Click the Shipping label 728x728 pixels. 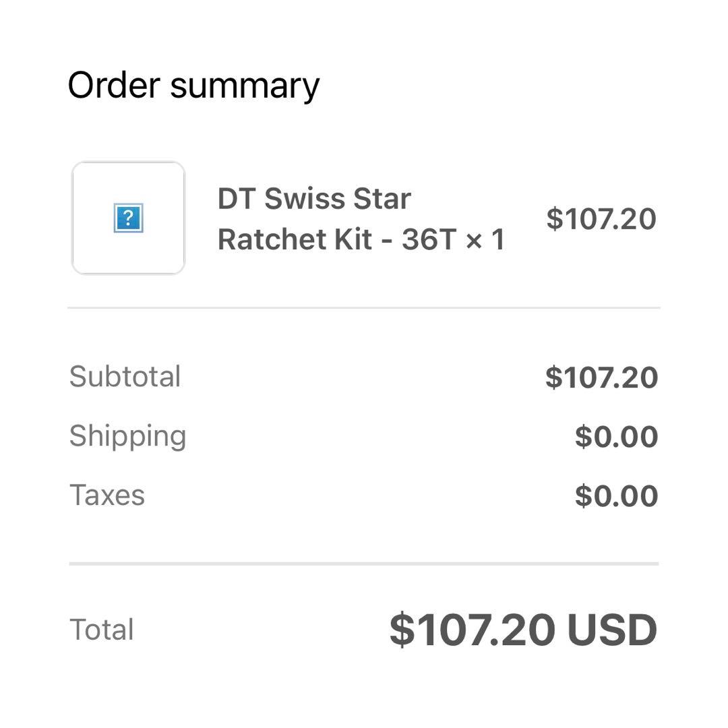127,436
